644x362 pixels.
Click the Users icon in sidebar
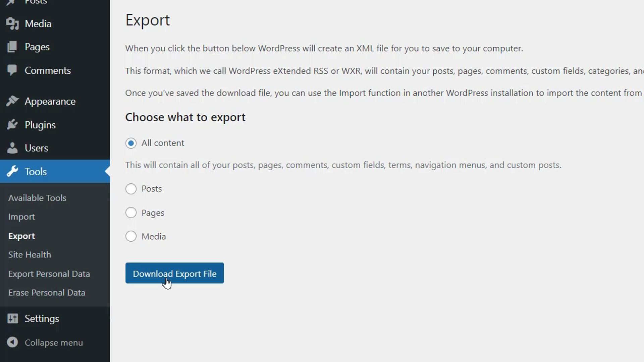[x=13, y=147]
